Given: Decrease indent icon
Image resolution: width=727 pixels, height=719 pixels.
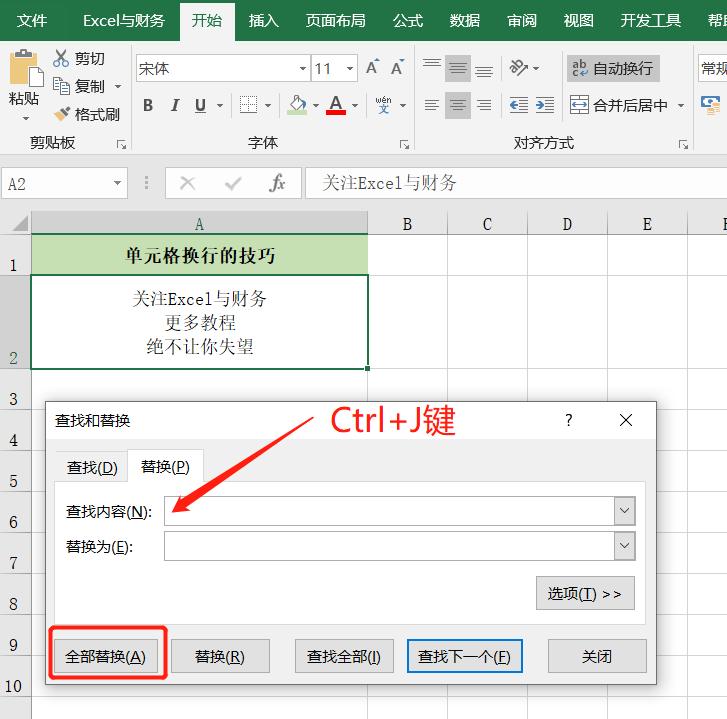Looking at the screenshot, I should pyautogui.click(x=519, y=105).
